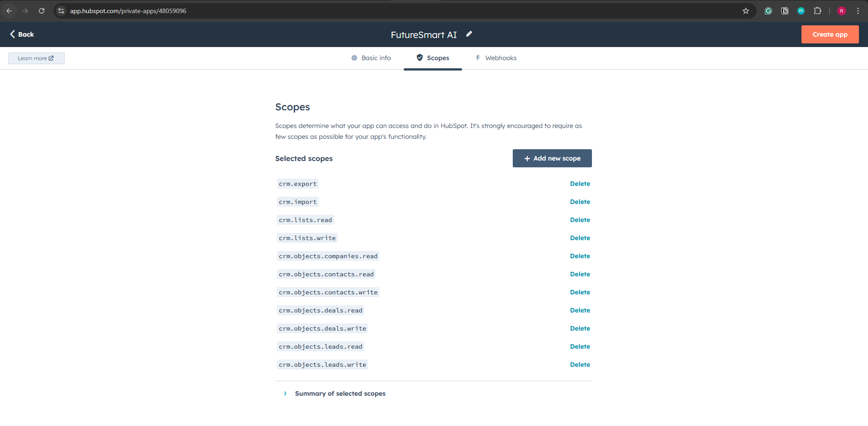Click the crm.lists.write scope label

307,238
